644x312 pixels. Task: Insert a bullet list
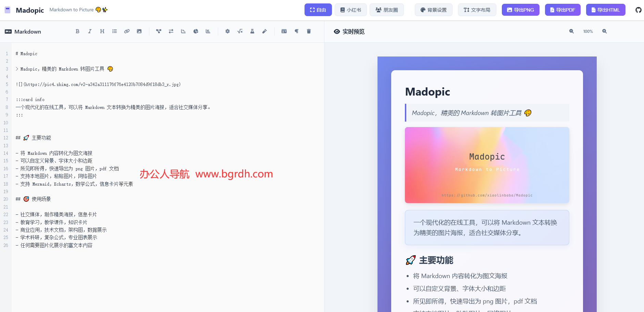pos(114,31)
